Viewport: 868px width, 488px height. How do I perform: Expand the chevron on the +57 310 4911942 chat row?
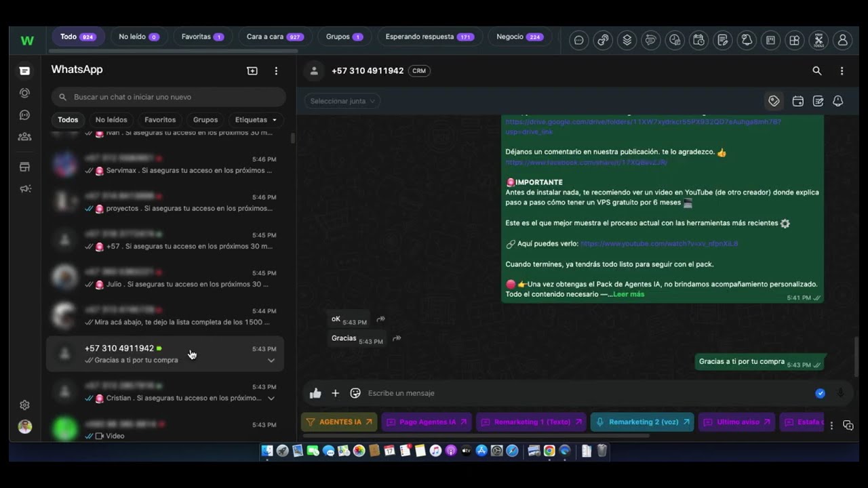click(x=271, y=361)
